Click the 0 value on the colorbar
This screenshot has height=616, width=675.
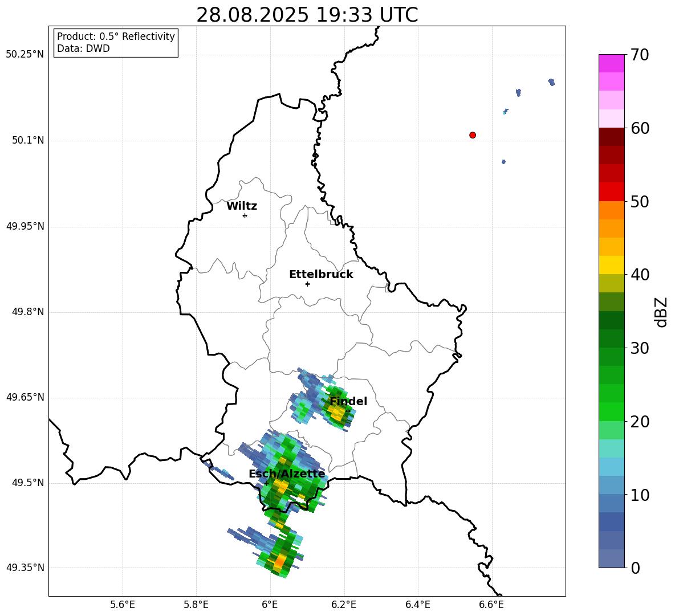635,568
